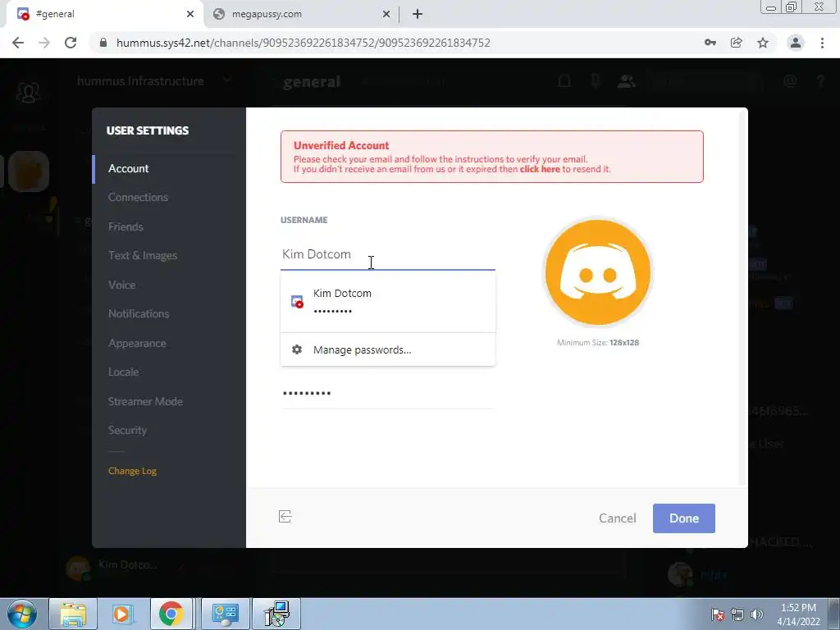This screenshot has height=630, width=840.
Task: Open Windows Explorer from the taskbar
Action: [73, 614]
